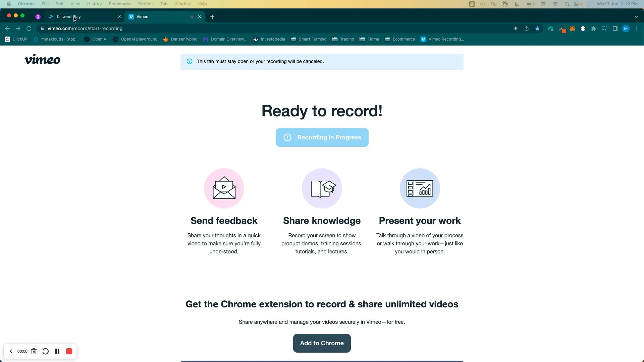Screen dimensions: 644x362
Task: Click the delete recording trash icon
Action: click(34, 351)
